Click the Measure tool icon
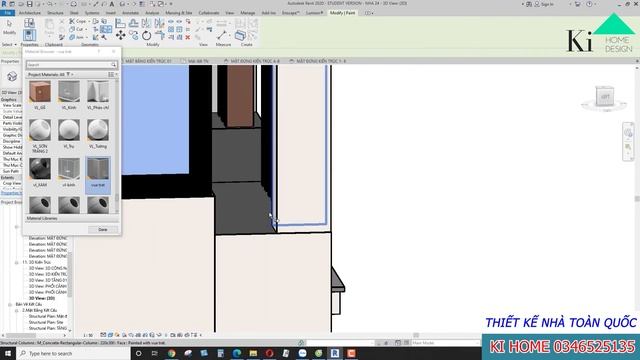This screenshot has width=640, height=360. pos(222,35)
